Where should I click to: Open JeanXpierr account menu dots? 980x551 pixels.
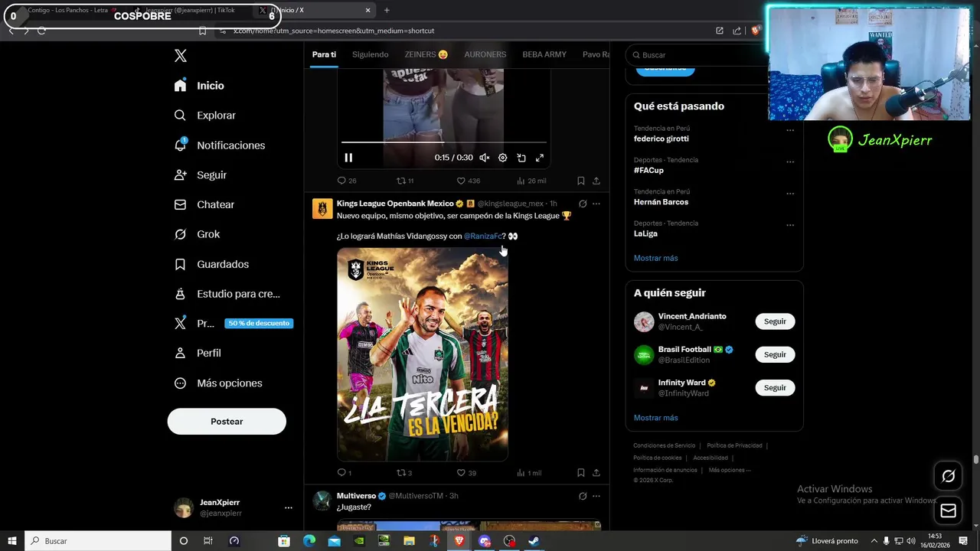tap(289, 508)
